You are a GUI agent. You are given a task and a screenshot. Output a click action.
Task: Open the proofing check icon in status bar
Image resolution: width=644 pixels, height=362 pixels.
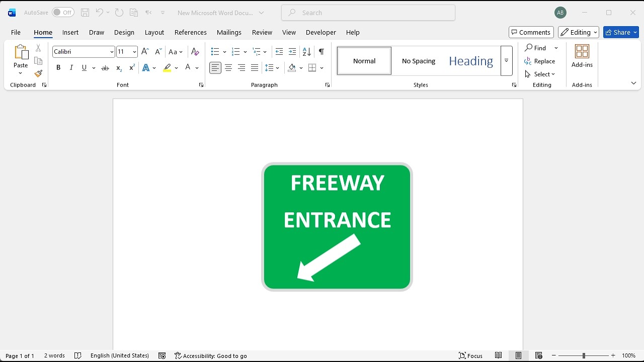78,355
